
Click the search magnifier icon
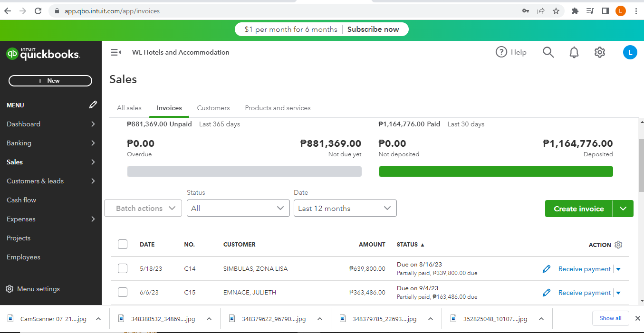point(548,52)
